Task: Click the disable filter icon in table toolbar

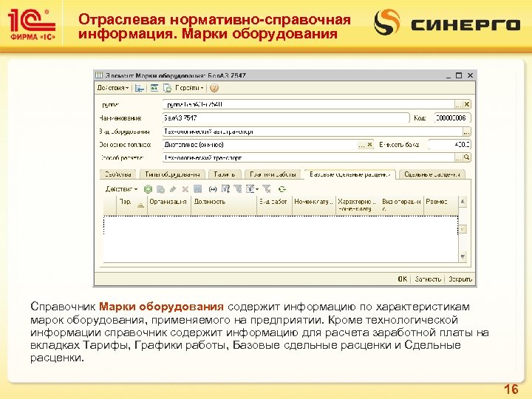Action: (267, 189)
